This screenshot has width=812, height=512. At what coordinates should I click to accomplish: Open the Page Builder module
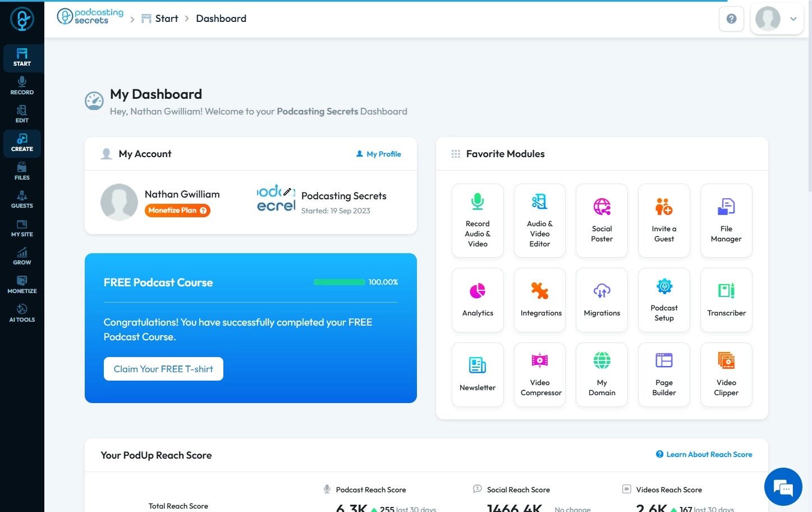tap(664, 374)
